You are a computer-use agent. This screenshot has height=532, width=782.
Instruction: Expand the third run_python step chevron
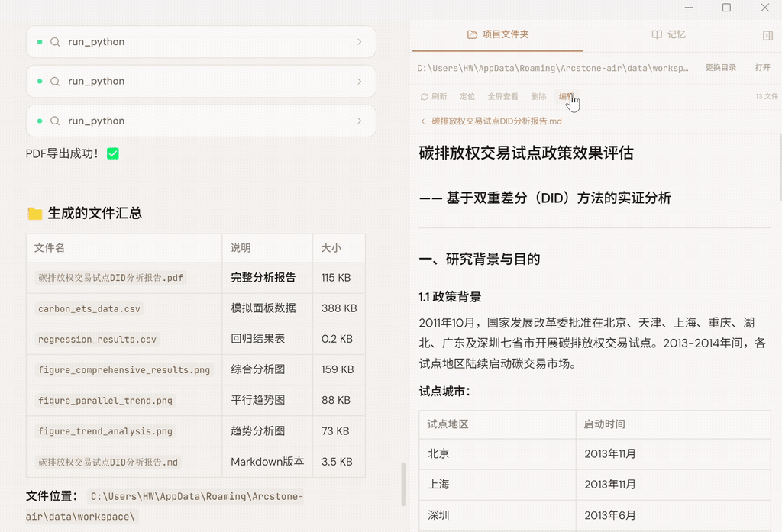(359, 121)
